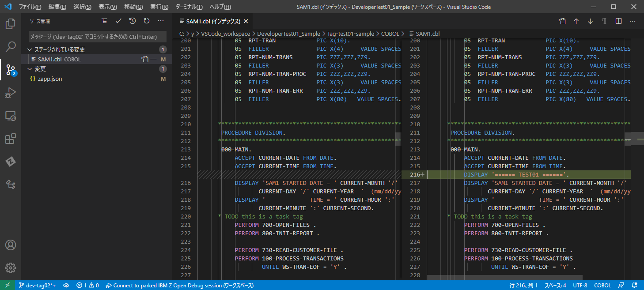The image size is (644, 290).
Task: Go to the previous change
Action: coord(576,21)
